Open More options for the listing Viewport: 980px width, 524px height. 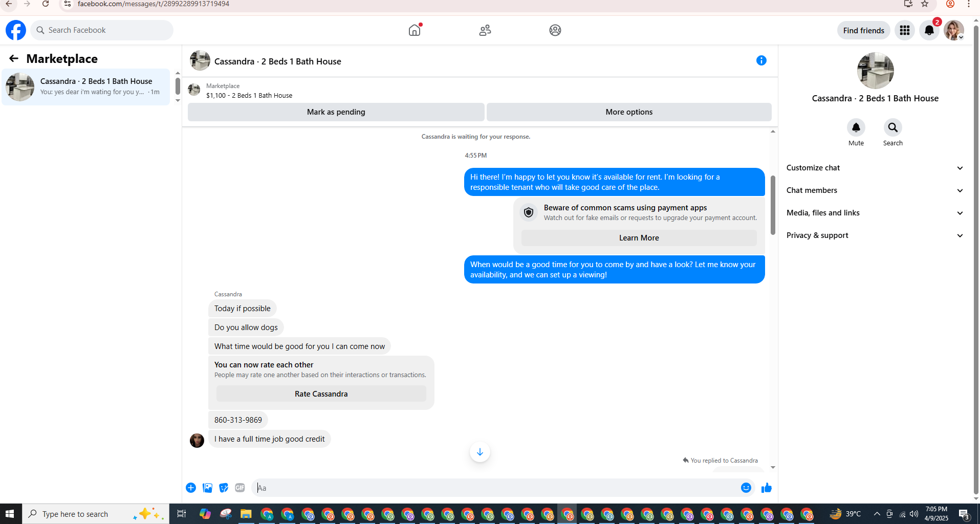629,112
